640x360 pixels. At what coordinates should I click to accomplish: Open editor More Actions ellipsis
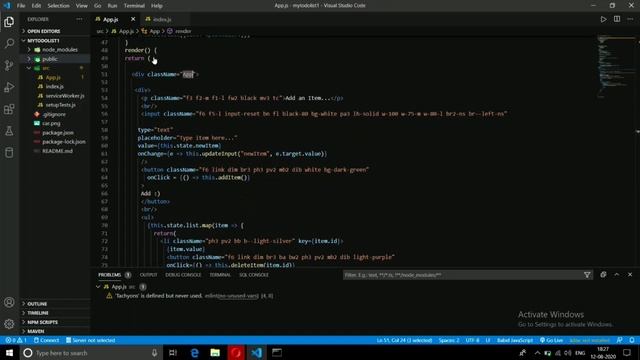[630, 19]
